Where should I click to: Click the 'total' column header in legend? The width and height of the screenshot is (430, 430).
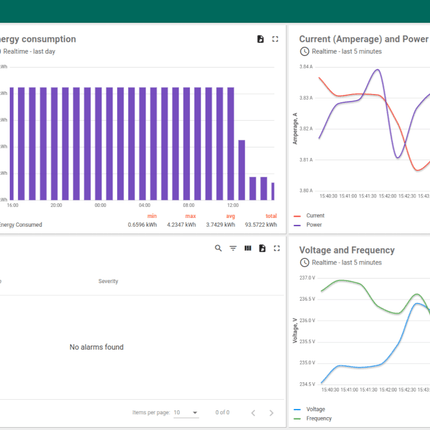click(x=271, y=216)
